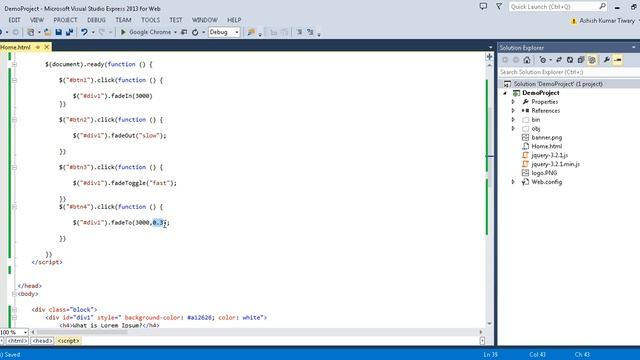Open the Undo history dropdown arrow
The image size is (640, 360).
pos(93,32)
